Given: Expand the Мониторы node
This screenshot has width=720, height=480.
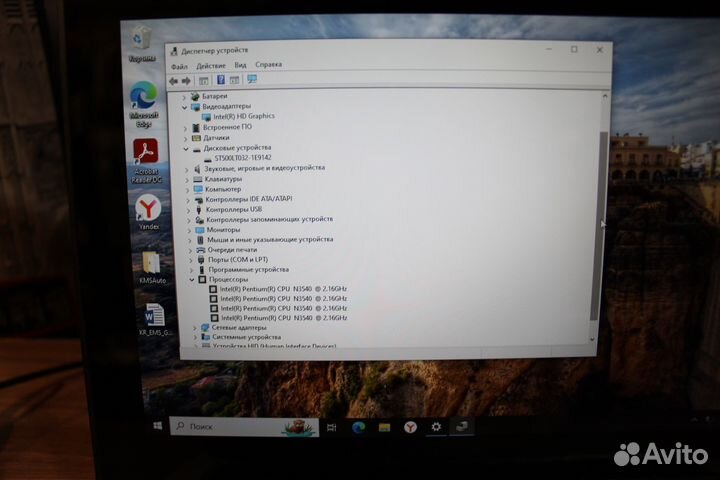Looking at the screenshot, I should coord(189,231).
